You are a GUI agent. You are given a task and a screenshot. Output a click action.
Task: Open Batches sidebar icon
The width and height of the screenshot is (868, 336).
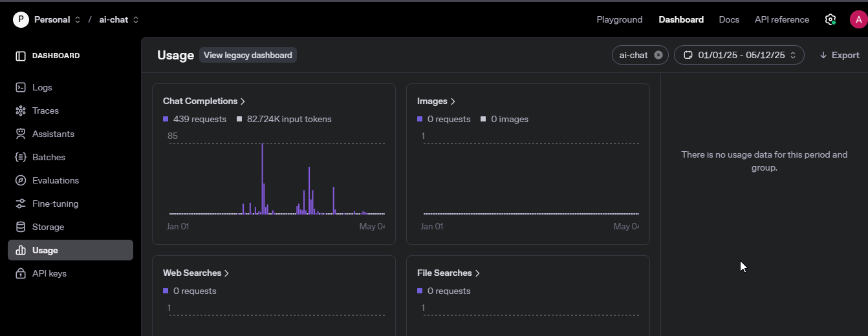21,157
